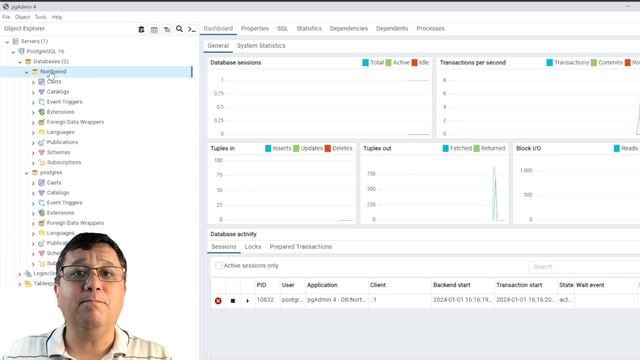Open the Locks tab in Database activity

pos(253,247)
